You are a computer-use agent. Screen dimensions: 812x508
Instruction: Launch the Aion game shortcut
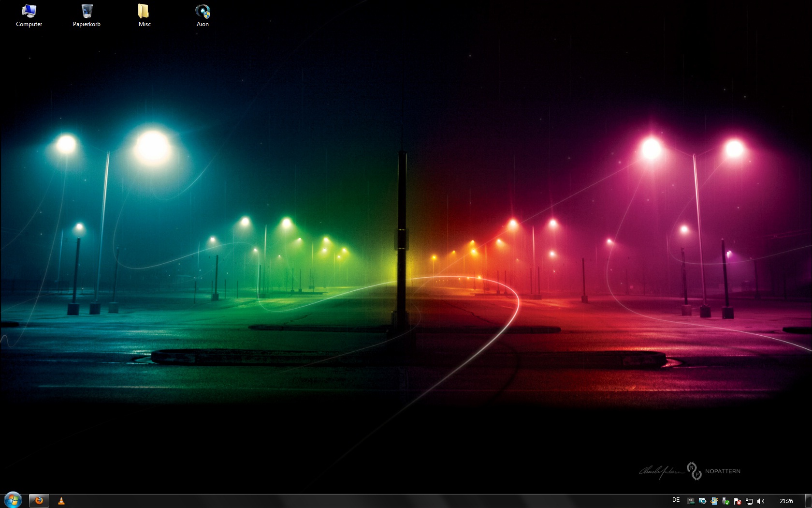[203, 15]
